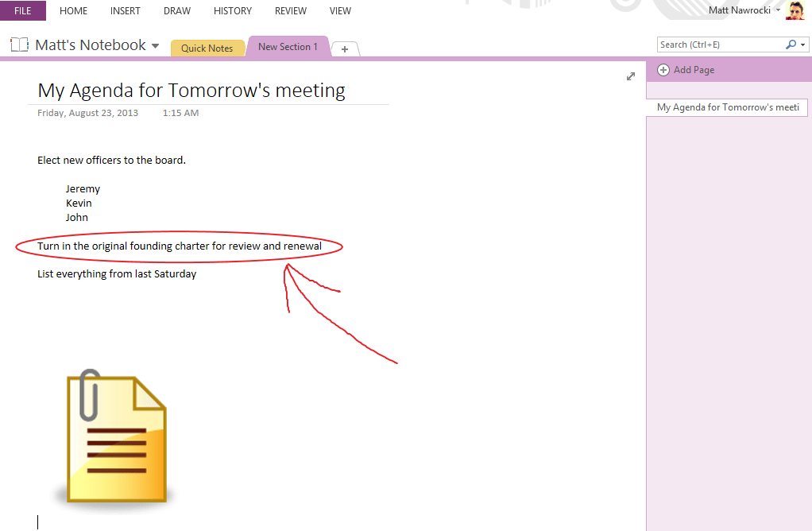Open the HISTORY ribbon tab
Viewport: 812px width, 531px height.
click(x=233, y=11)
